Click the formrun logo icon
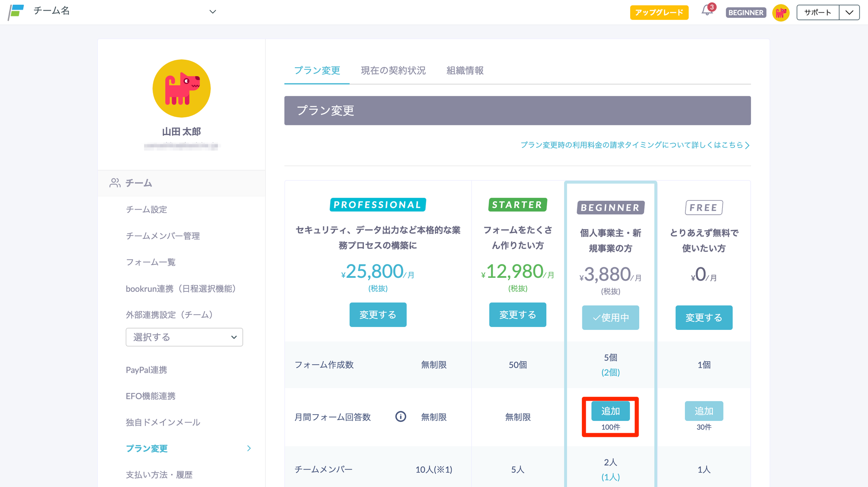This screenshot has width=868, height=487. click(16, 12)
